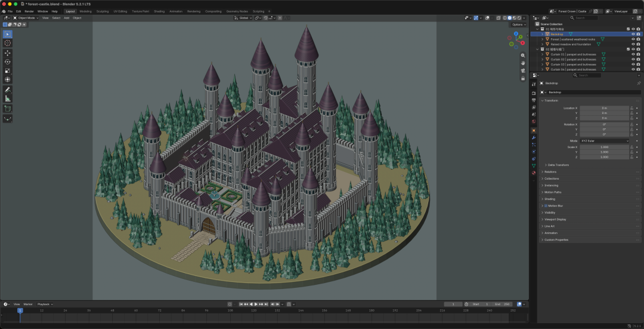Toggle the camera view icon

point(523,70)
